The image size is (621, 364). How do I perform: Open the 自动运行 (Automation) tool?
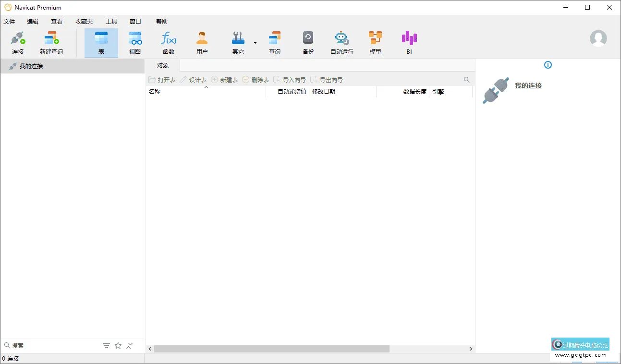click(x=341, y=42)
